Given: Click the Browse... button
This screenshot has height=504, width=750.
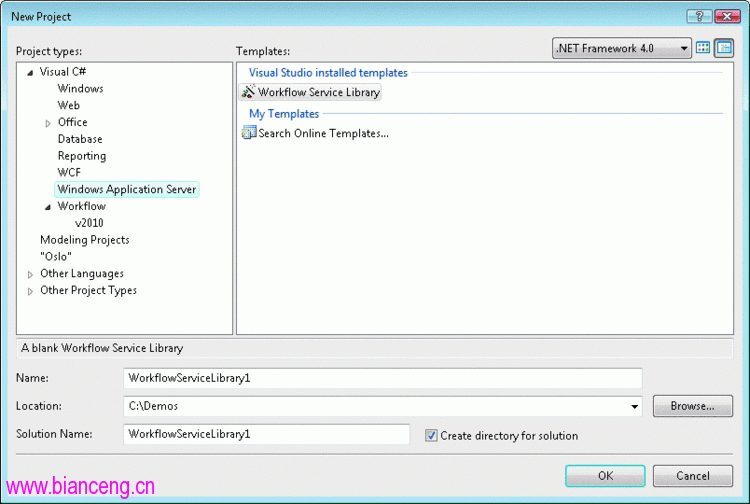Looking at the screenshot, I should click(693, 406).
